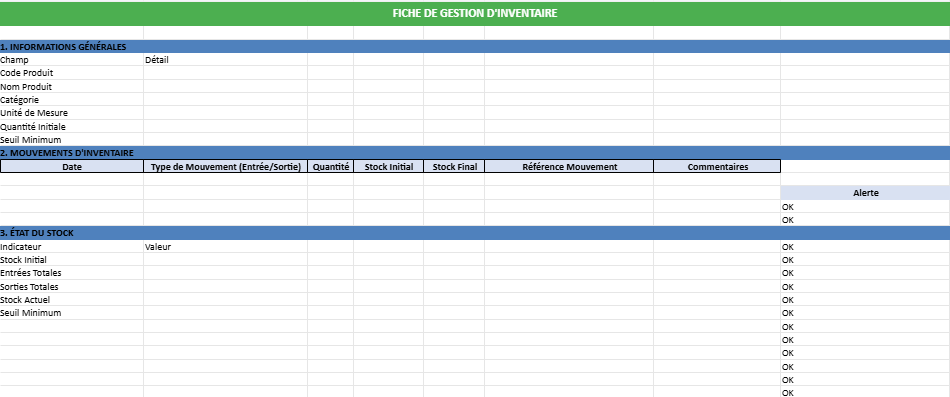Image resolution: width=950 pixels, height=397 pixels.
Task: Select the Référence Mouvement column header
Action: [x=569, y=166]
